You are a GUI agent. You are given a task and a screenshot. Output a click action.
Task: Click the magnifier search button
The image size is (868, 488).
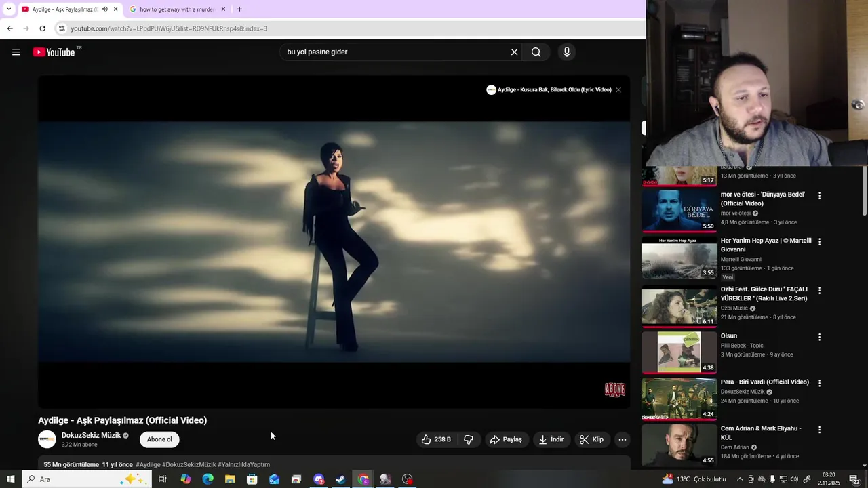pyautogui.click(x=536, y=52)
